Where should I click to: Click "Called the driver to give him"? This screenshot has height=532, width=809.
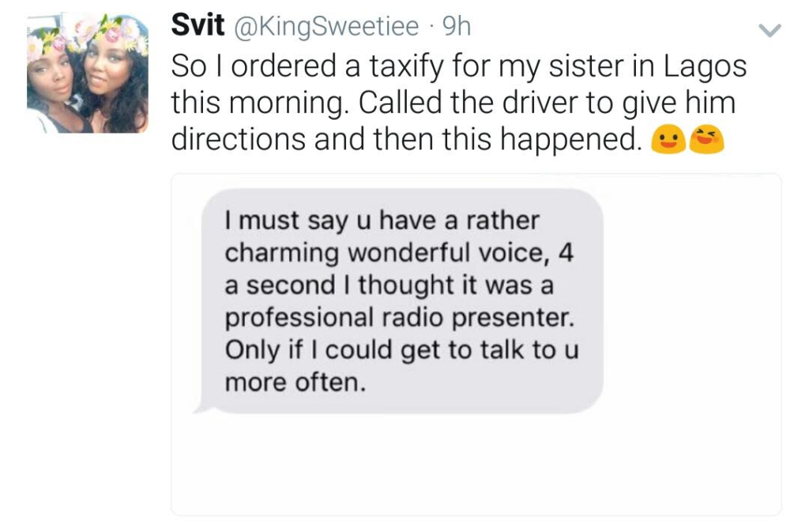click(547, 103)
